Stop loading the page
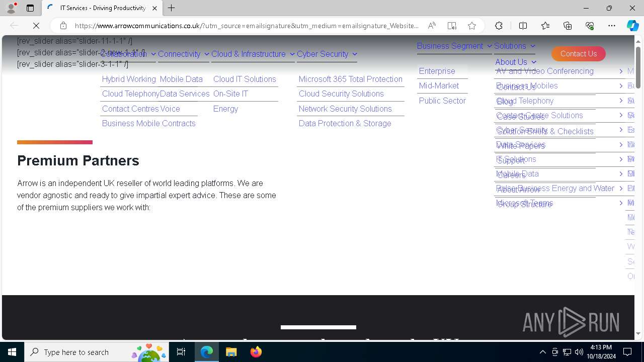644x362 pixels. [36, 26]
